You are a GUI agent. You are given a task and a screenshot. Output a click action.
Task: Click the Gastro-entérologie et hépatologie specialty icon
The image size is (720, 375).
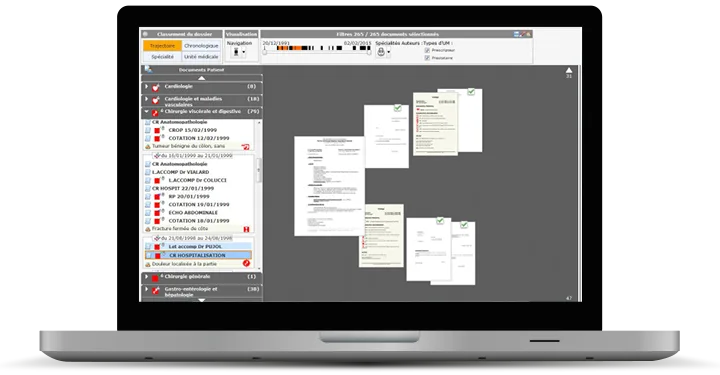(x=156, y=290)
